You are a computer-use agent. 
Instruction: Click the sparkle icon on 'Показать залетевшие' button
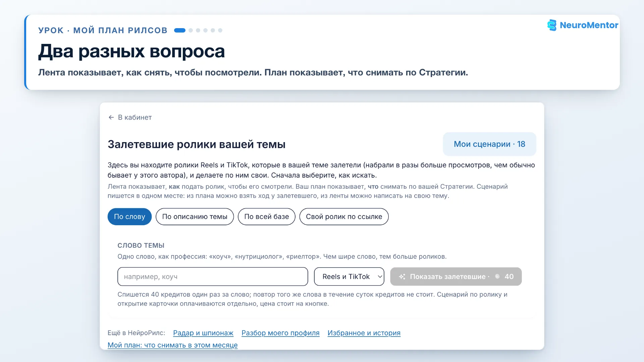pyautogui.click(x=402, y=277)
